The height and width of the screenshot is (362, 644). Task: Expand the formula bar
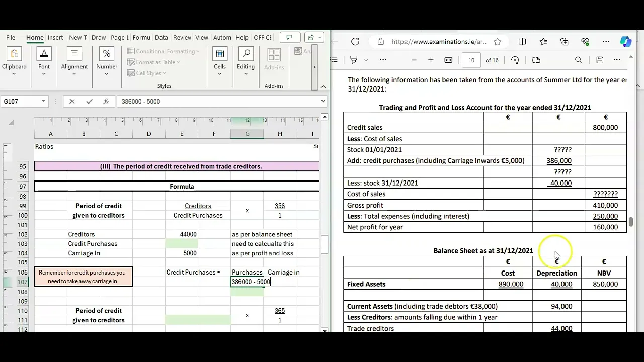(323, 101)
